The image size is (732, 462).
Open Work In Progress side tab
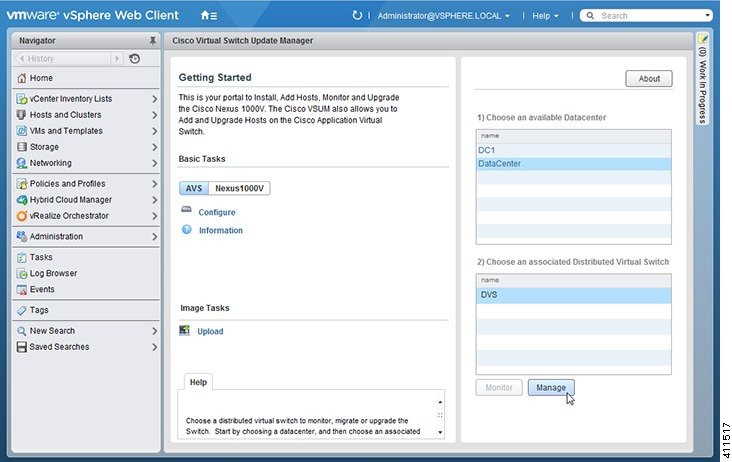[703, 78]
